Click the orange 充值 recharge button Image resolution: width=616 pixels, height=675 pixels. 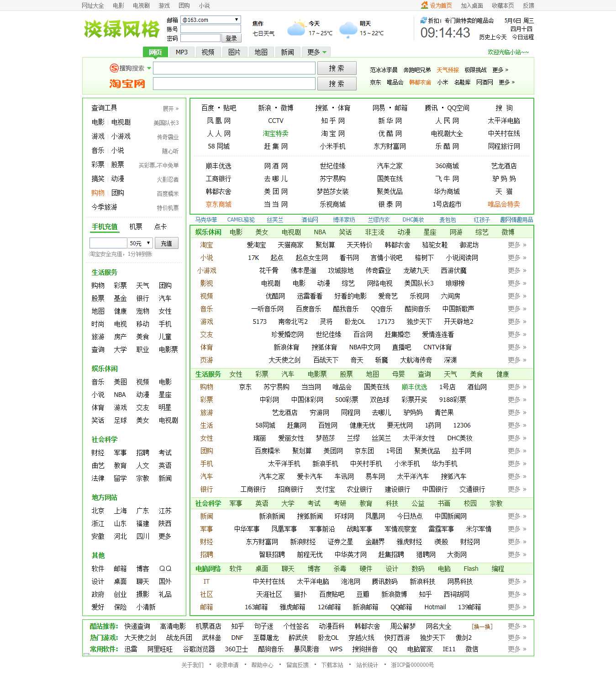(x=167, y=243)
